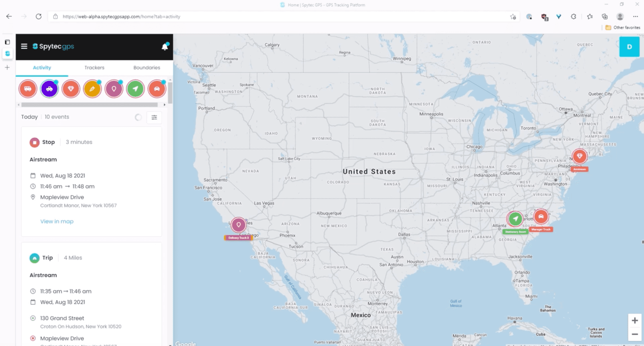Screen dimensions: 644x346
Task: Select the red diamond tracker icon
Action: click(x=71, y=89)
